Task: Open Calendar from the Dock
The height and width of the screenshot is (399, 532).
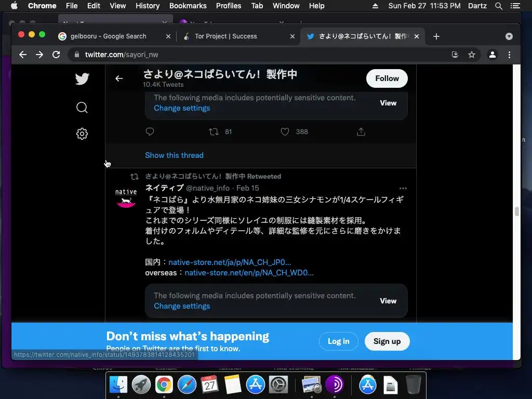Action: coord(210,385)
